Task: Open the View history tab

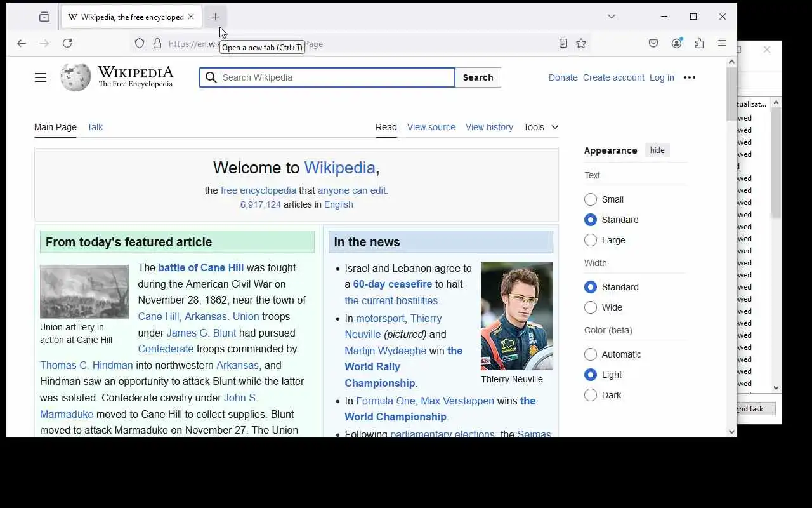Action: 489,127
